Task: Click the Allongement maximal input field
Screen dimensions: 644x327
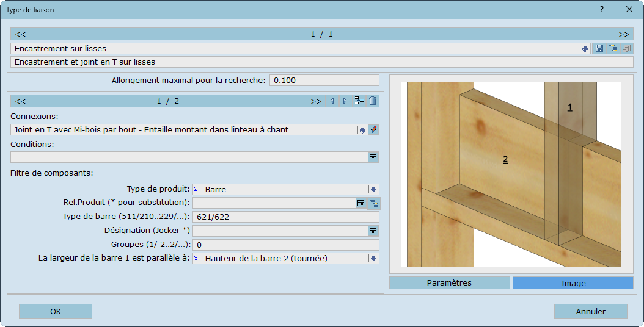Action: pyautogui.click(x=324, y=81)
